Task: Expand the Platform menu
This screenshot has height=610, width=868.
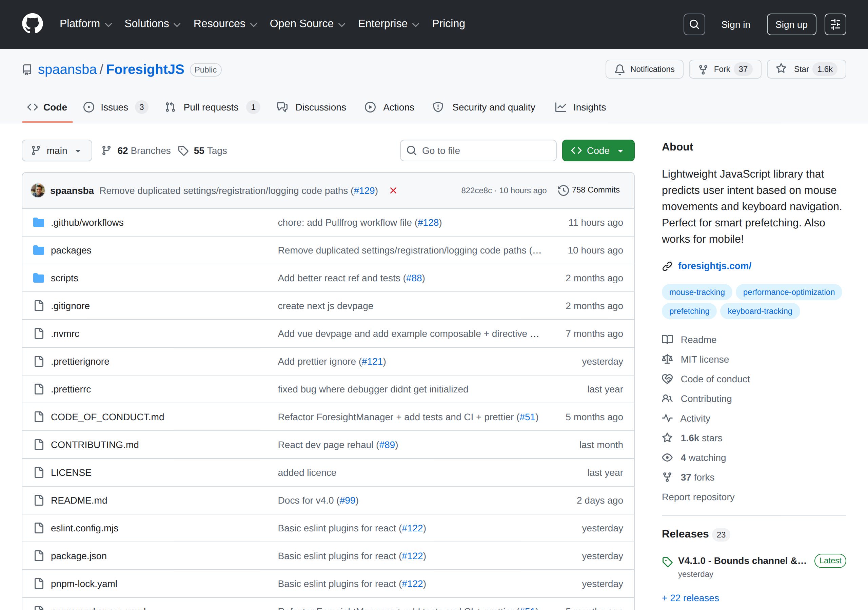Action: point(86,24)
